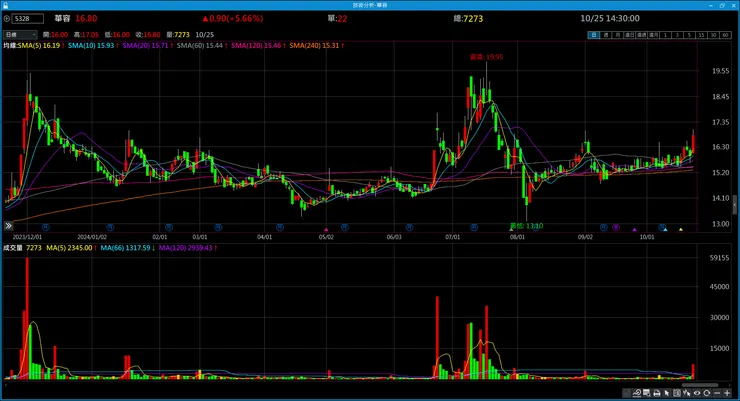
Task: Click the vertical scrollbar handle at right edge
Action: click(x=734, y=205)
